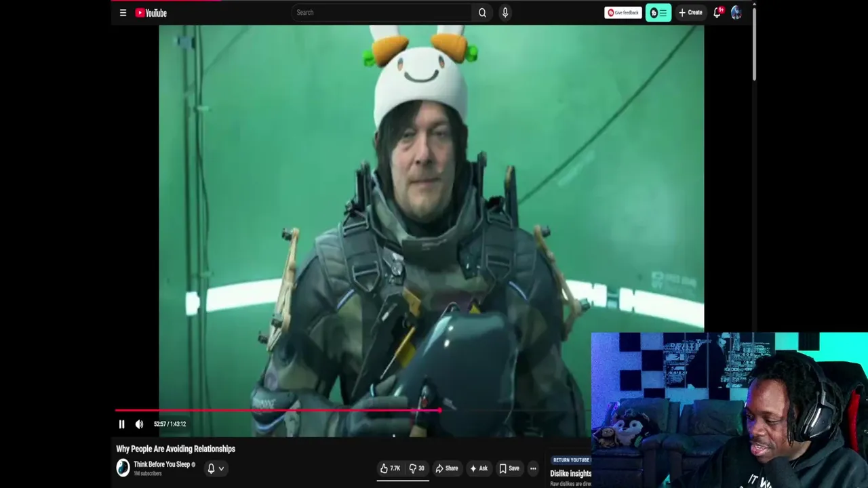Viewport: 868px width, 488px height.
Task: Click the Return YouTube Dislike label
Action: [571, 460]
